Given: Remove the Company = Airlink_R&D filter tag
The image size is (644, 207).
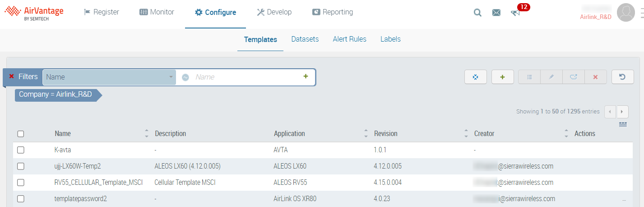Looking at the screenshot, I should click(55, 95).
